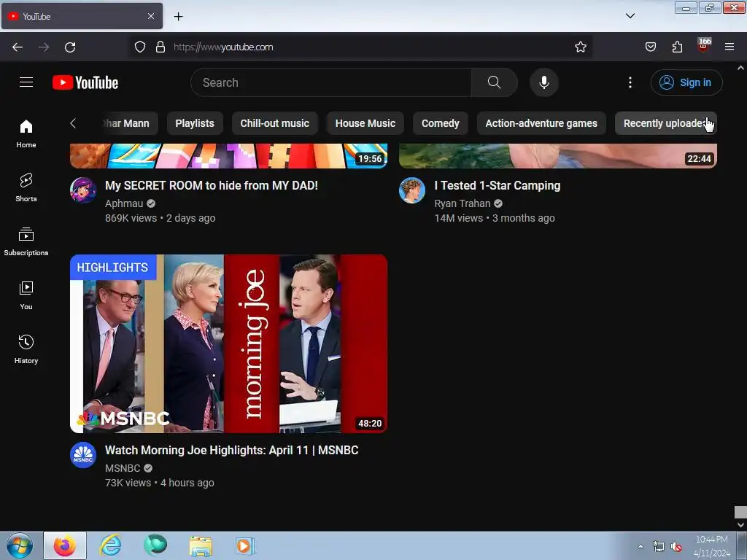Click the browser back arrow
This screenshot has height=560, width=747.
coord(18,47)
